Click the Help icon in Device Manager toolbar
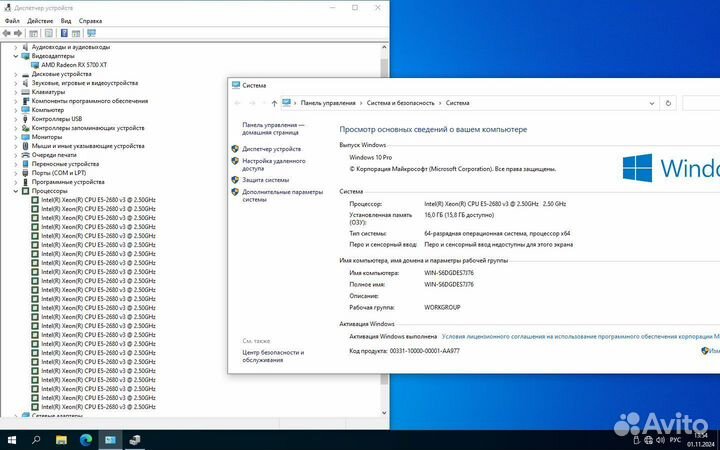This screenshot has height=450, width=720. pos(64,33)
